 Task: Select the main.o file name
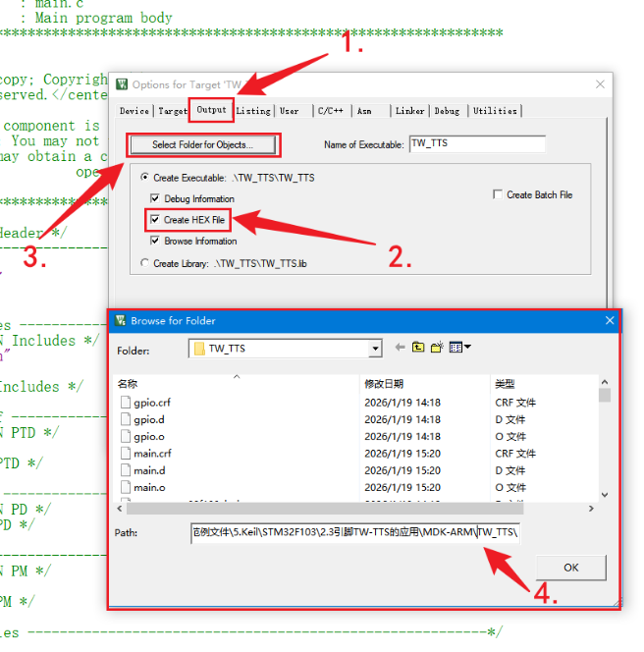149,487
